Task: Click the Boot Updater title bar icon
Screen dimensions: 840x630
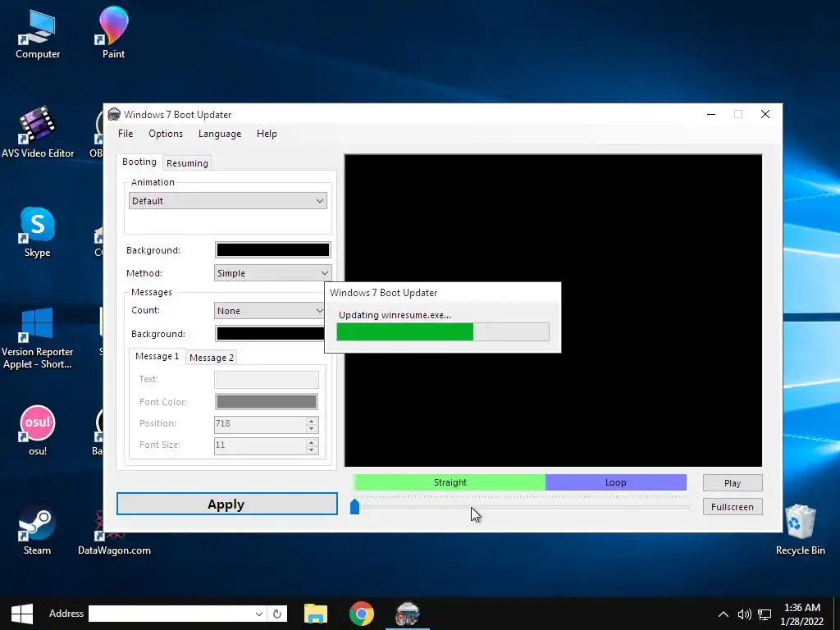Action: point(113,114)
